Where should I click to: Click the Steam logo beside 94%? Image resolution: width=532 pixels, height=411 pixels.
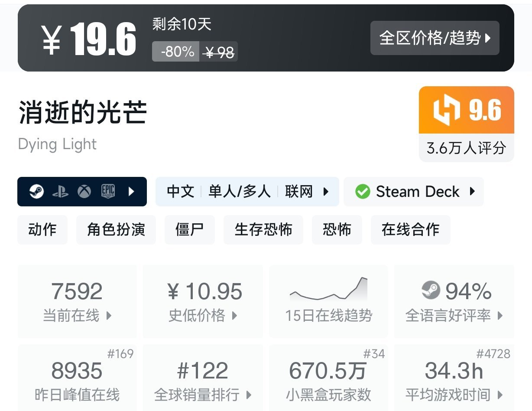tap(431, 290)
